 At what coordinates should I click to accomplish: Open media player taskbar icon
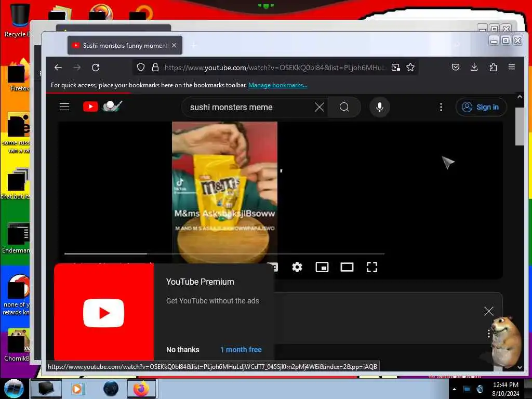(77, 389)
